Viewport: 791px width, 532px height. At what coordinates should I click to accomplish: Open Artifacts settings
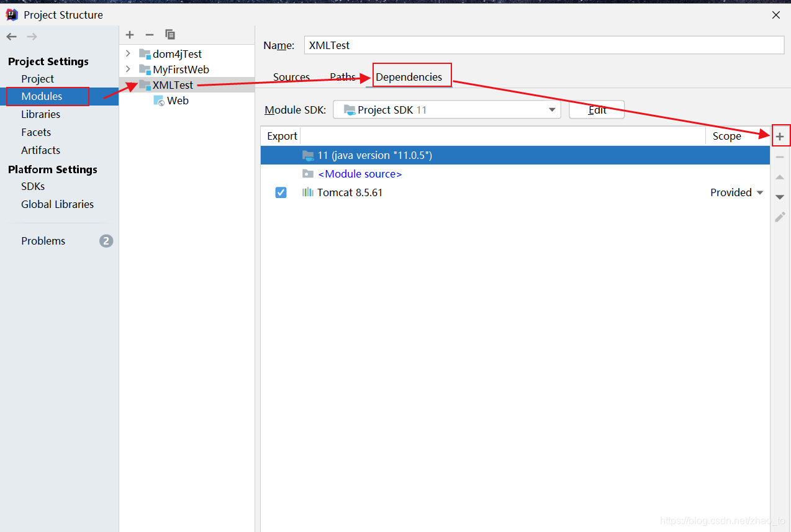click(41, 150)
